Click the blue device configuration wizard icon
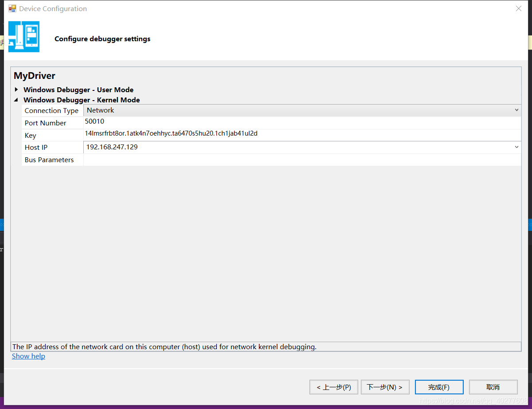Screen dimensions: 532x409 (x=24, y=37)
